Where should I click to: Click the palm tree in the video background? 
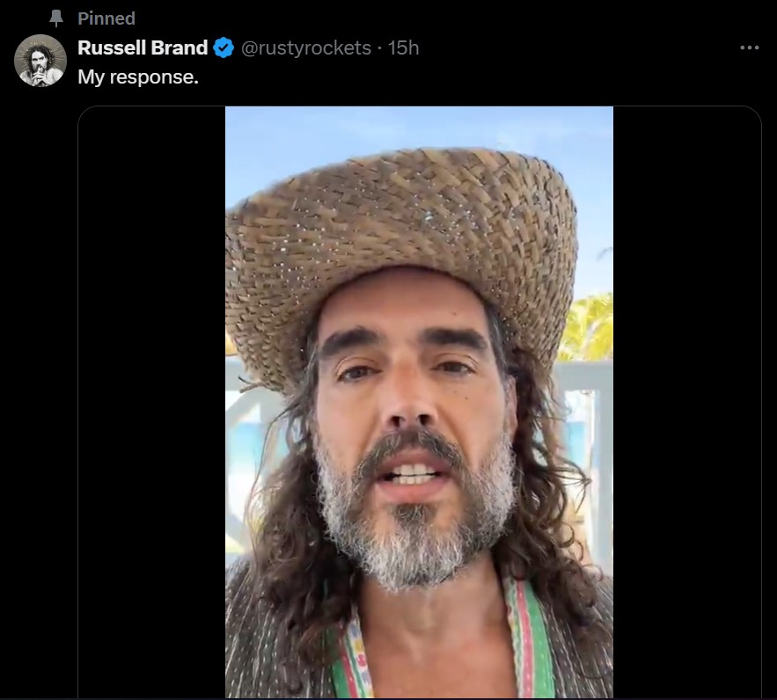(x=590, y=327)
